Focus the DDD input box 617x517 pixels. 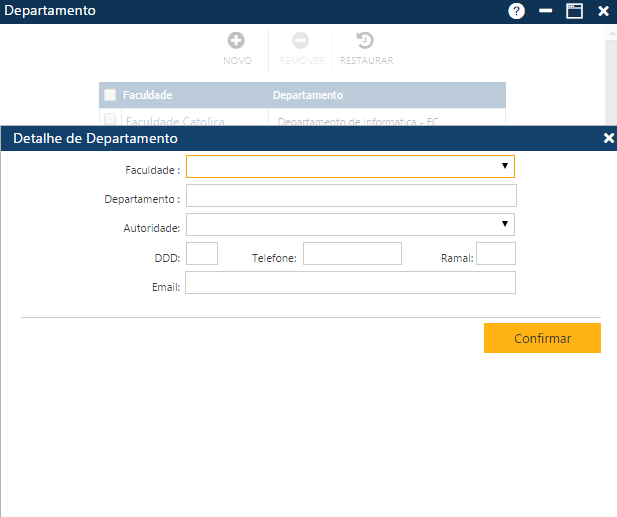202,254
